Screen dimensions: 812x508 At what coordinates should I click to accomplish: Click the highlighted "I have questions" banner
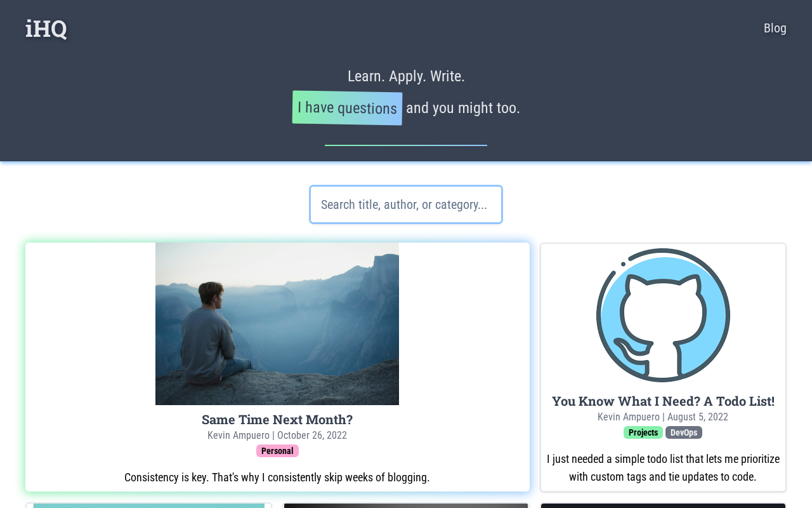[x=347, y=108]
